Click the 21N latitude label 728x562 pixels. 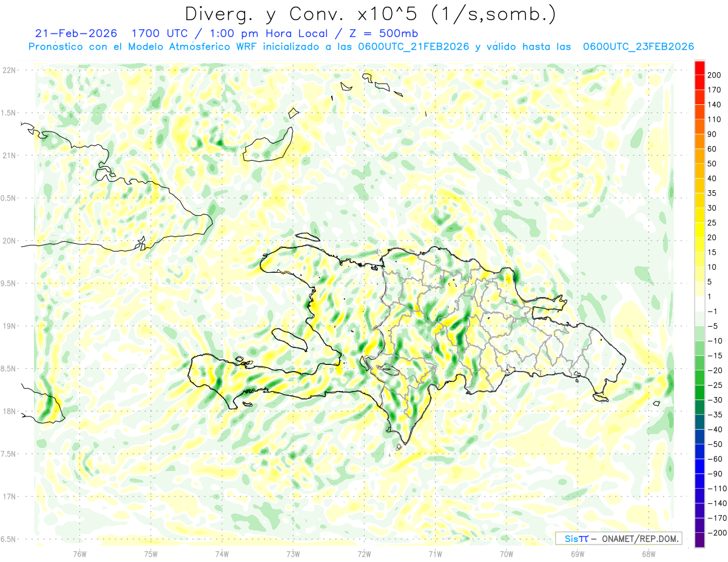pos(9,155)
